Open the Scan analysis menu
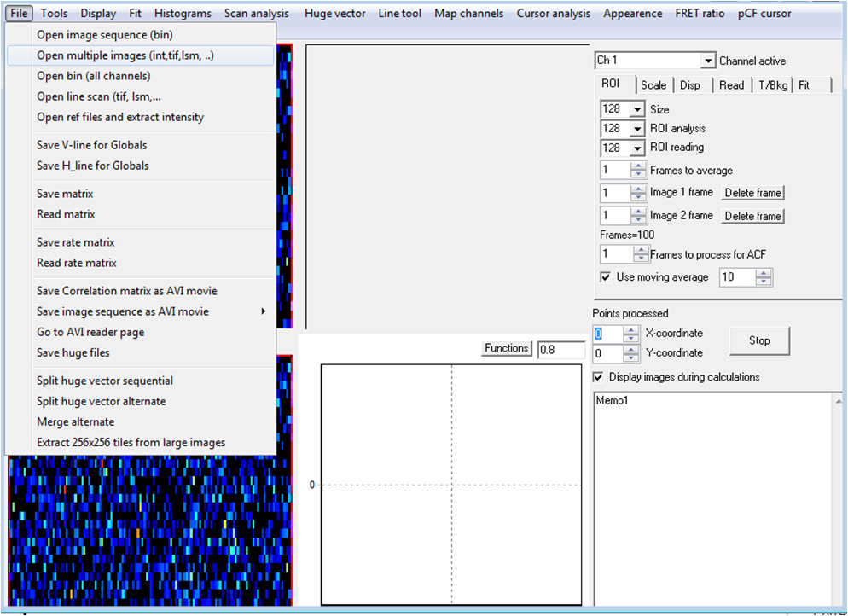 click(x=256, y=13)
